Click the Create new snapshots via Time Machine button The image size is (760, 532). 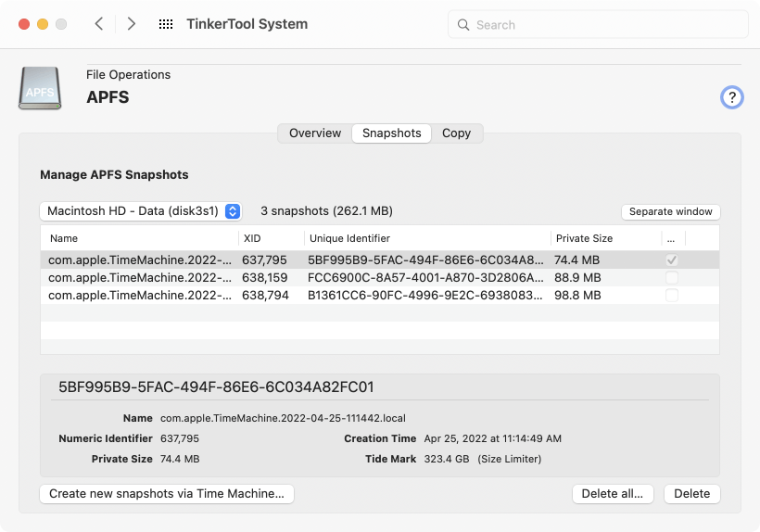click(167, 494)
